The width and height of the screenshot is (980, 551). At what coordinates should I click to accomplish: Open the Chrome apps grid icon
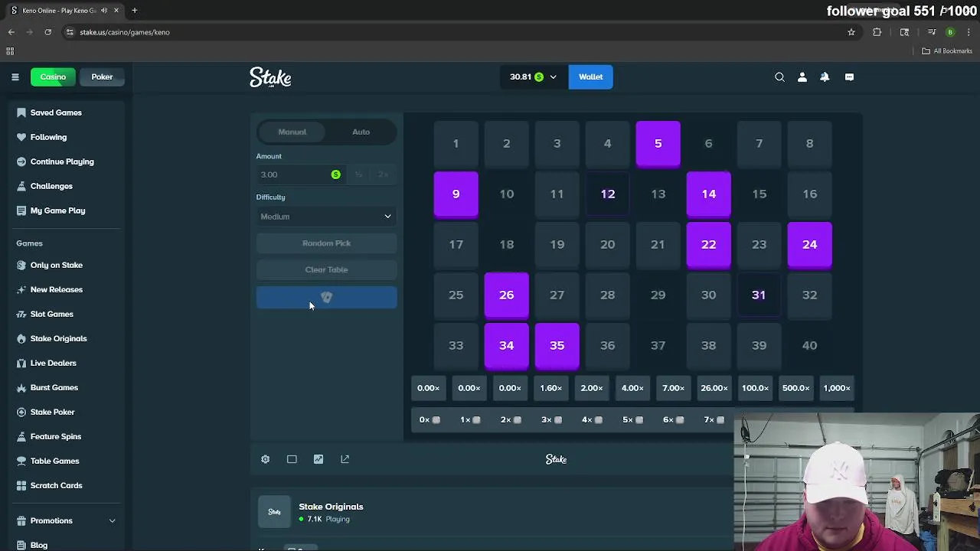10,51
